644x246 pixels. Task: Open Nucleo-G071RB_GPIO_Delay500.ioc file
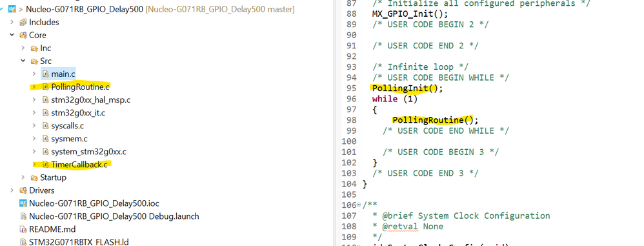[x=94, y=203]
